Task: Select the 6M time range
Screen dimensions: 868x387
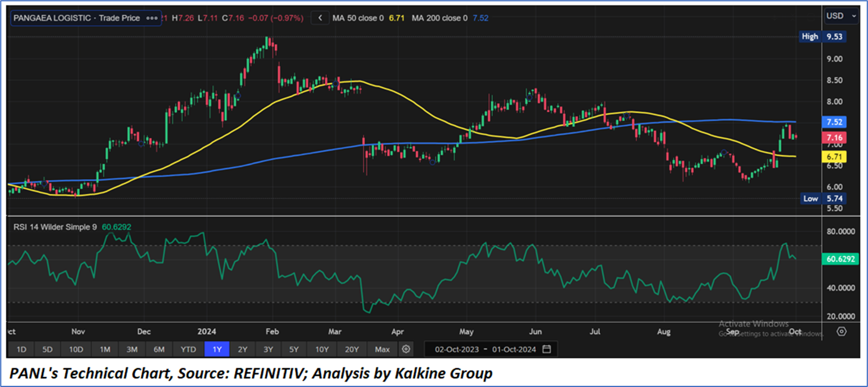Action: coord(159,349)
